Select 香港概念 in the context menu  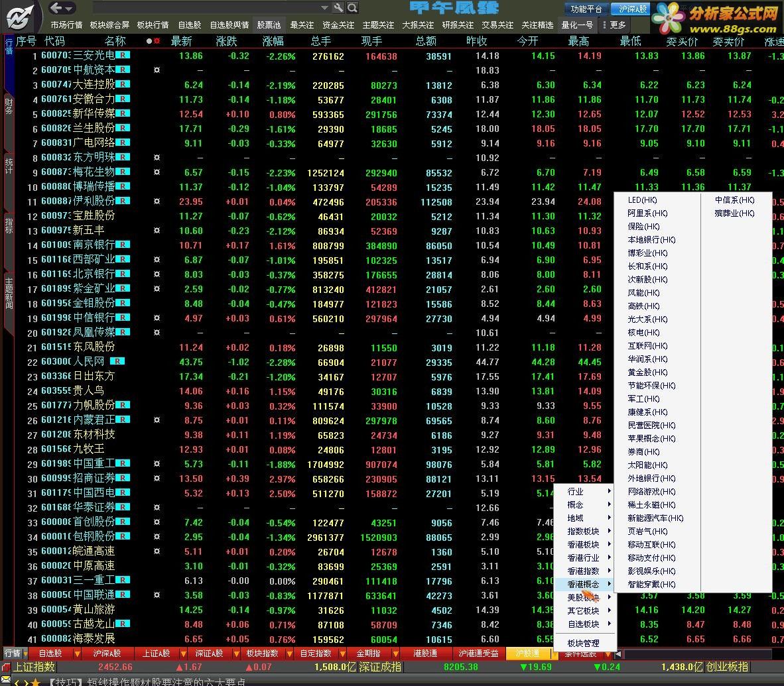[x=585, y=584]
